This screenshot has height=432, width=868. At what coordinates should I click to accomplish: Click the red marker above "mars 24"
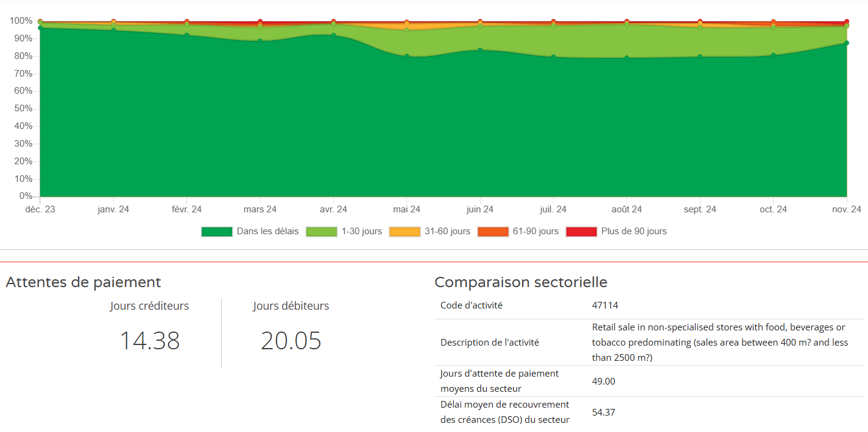point(259,20)
